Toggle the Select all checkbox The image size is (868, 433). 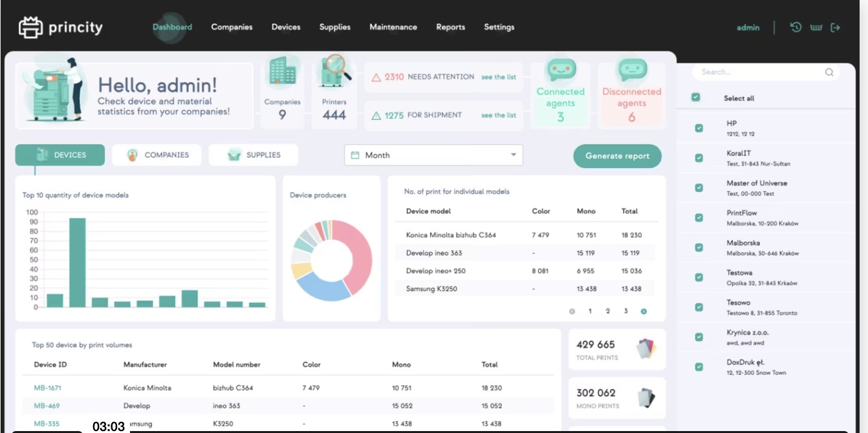tap(695, 98)
